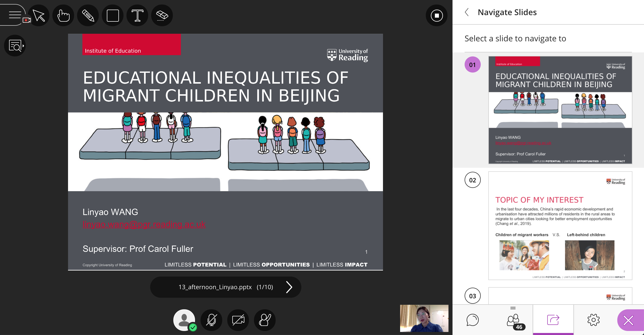This screenshot has width=644, height=335.
Task: Open the share content tab
Action: pyautogui.click(x=553, y=320)
